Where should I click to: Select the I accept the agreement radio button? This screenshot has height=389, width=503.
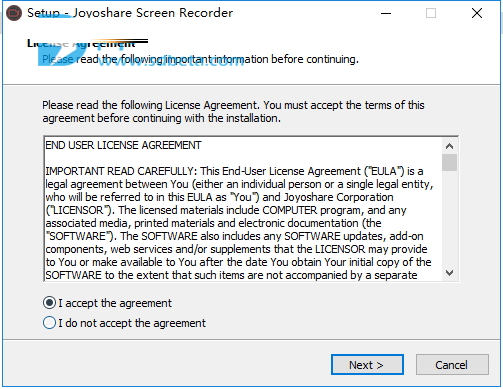[49, 303]
